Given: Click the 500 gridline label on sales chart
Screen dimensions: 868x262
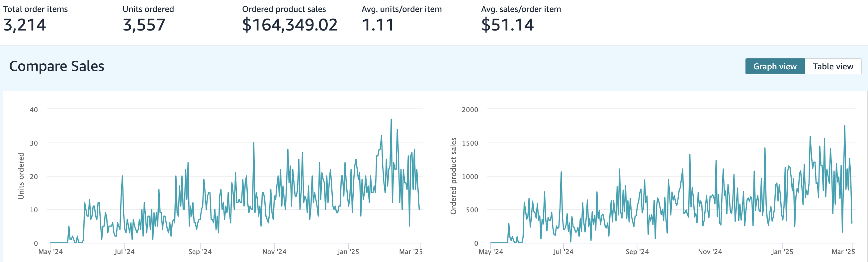Looking at the screenshot, I should 472,210.
